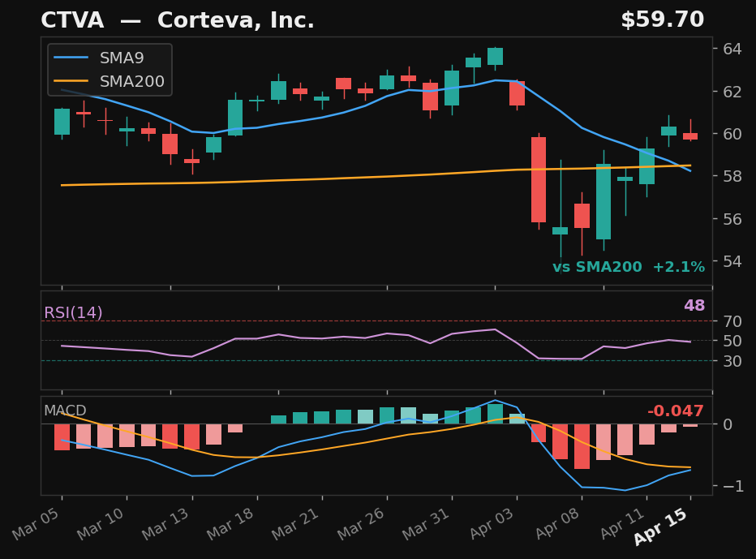
Task: Click the Mar 21 date label
Action: 295,524
